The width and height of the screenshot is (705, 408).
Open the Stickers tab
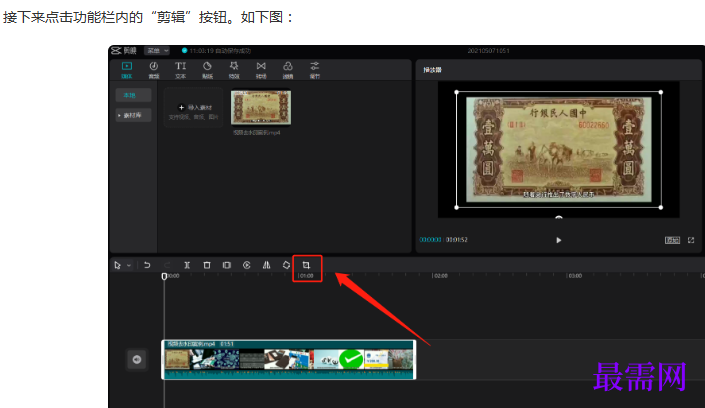point(207,70)
